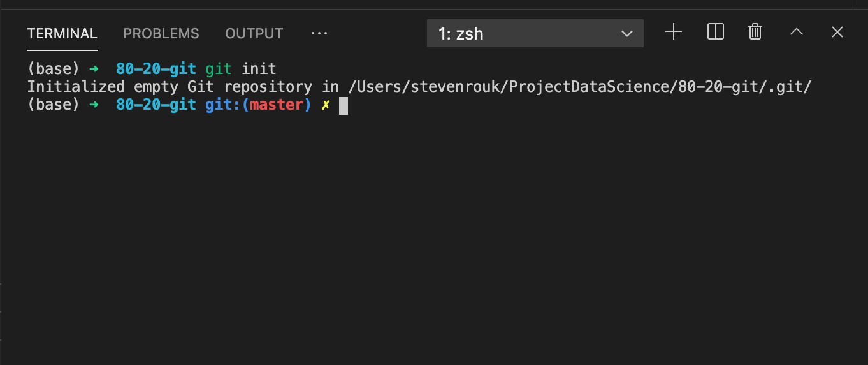Click the zsh dropdown chevron arrow
This screenshot has height=365, width=868.
coord(627,34)
